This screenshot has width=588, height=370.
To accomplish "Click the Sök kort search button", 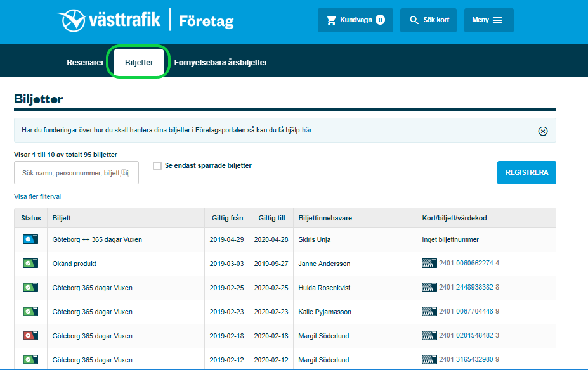I will click(429, 20).
